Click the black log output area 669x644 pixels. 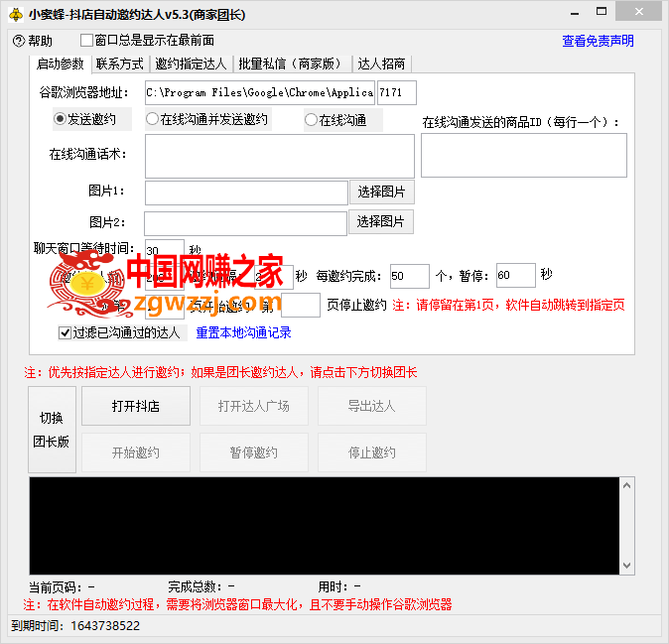325,526
